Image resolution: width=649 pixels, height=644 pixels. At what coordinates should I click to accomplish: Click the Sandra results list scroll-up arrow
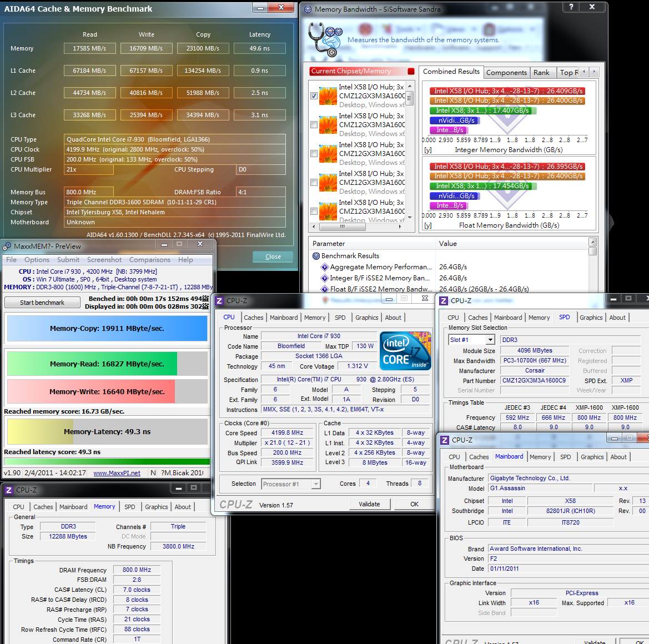pyautogui.click(x=410, y=86)
